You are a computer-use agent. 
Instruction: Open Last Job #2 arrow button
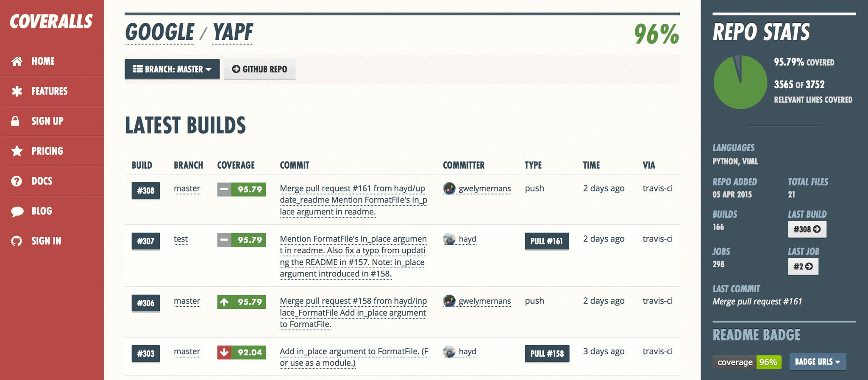point(803,266)
